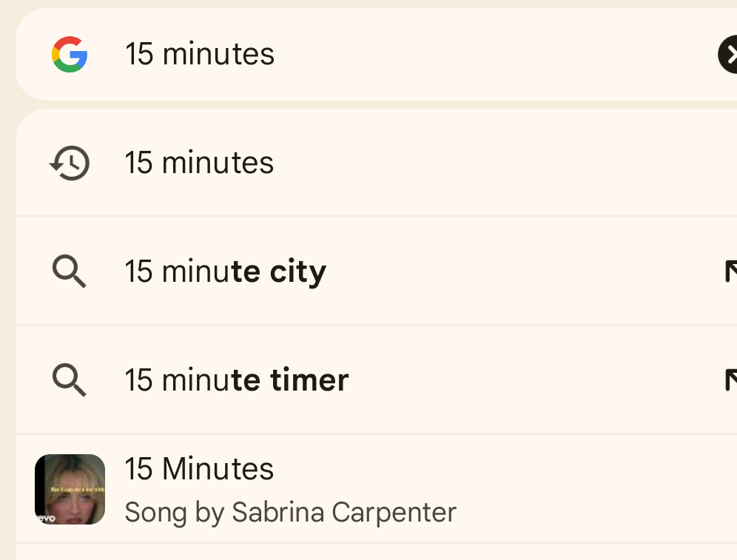Click the history clock icon
The width and height of the screenshot is (737, 560).
click(x=70, y=163)
